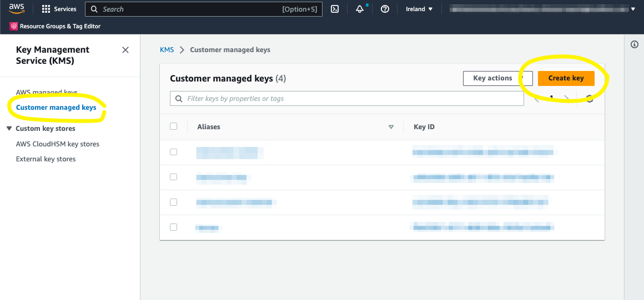644x300 pixels.
Task: Open the Services grid menu
Action: click(59, 9)
